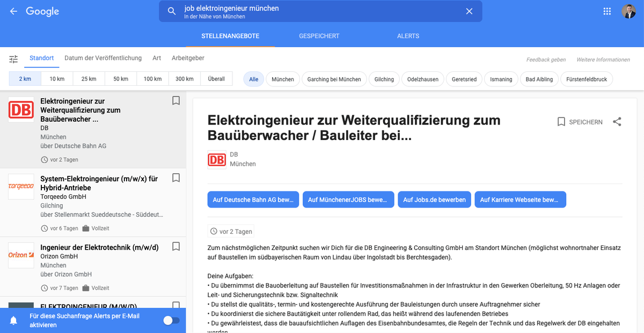Click the alert bell icon

coord(14,321)
